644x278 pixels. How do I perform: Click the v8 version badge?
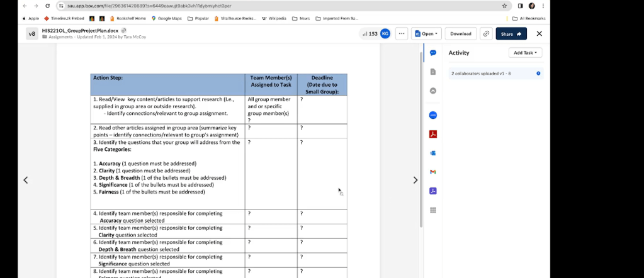32,33
